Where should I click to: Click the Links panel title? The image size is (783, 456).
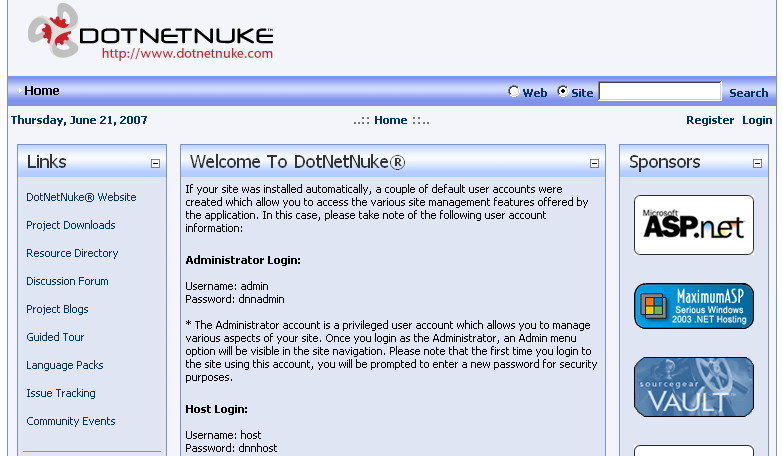pos(46,162)
